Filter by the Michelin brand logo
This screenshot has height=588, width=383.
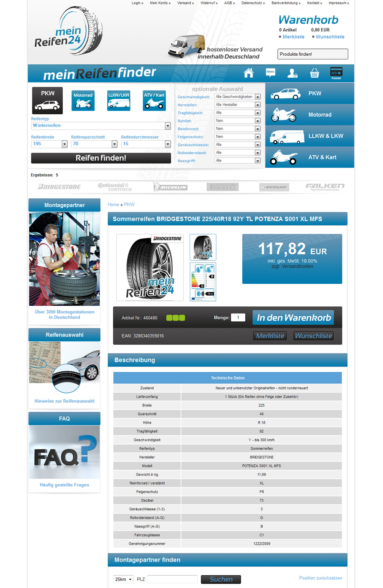click(170, 187)
